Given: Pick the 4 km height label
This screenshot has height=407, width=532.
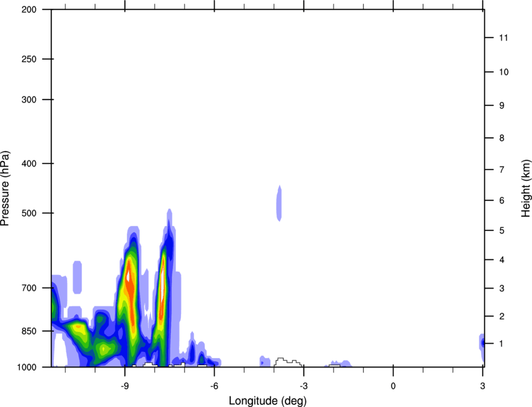Looking at the screenshot, I should coord(502,260).
